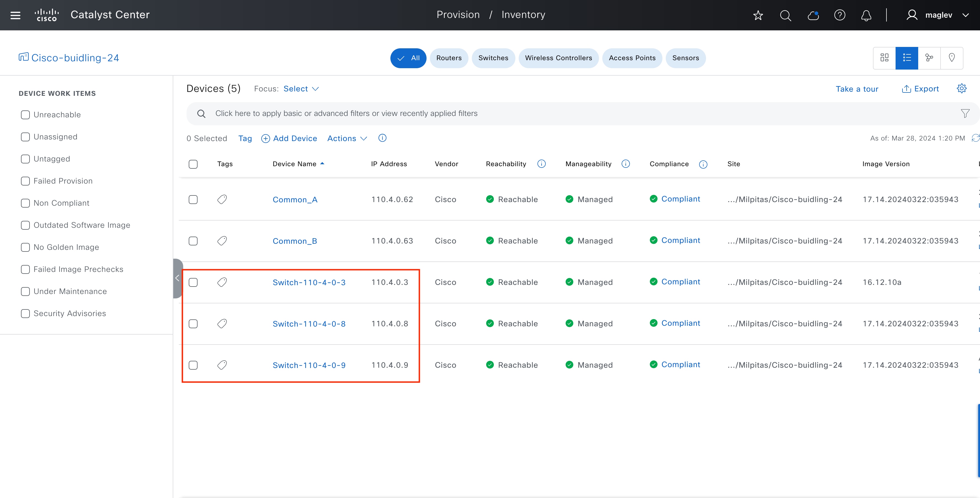Filter by Switches tab
The height and width of the screenshot is (498, 980).
(x=493, y=58)
